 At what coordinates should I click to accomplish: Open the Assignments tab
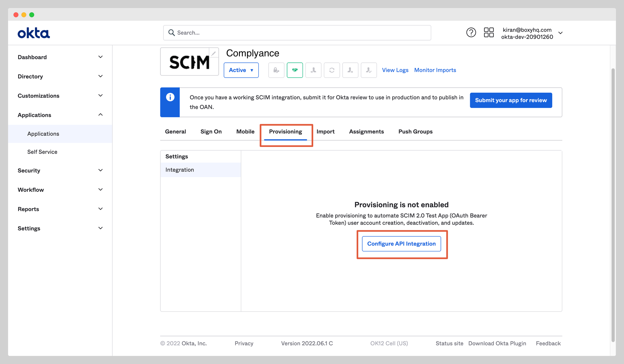[x=366, y=132]
